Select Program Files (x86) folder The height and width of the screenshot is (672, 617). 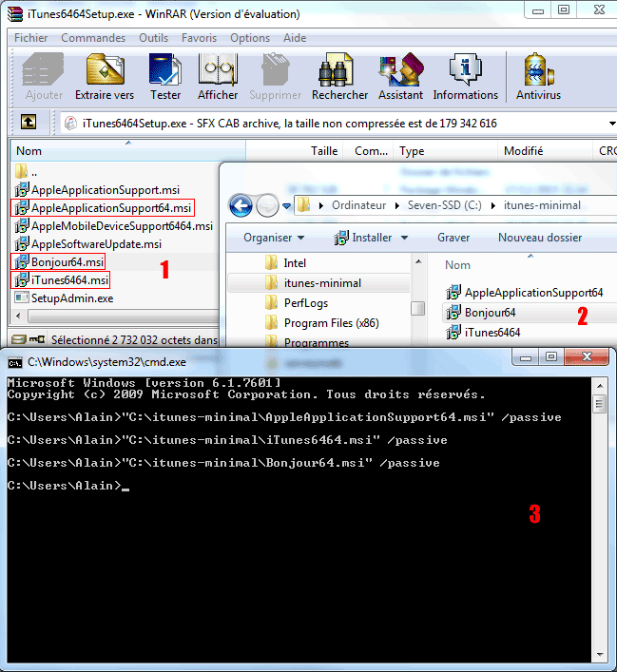coord(322,323)
